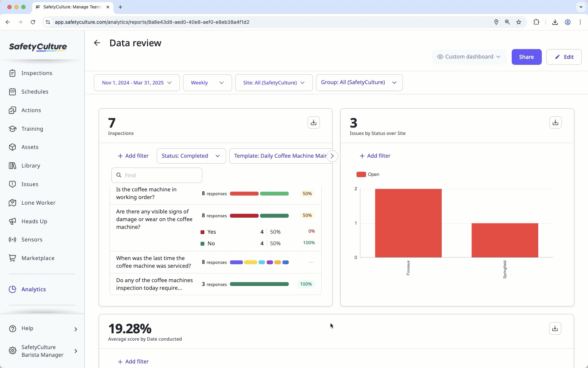The width and height of the screenshot is (588, 368).
Task: Add filter in the Average score widget
Action: click(x=133, y=362)
